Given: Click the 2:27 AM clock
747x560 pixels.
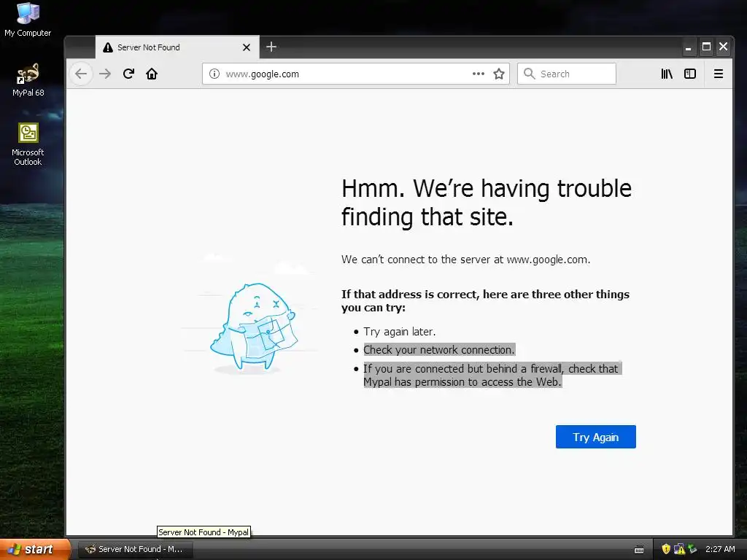Looking at the screenshot, I should (720, 549).
